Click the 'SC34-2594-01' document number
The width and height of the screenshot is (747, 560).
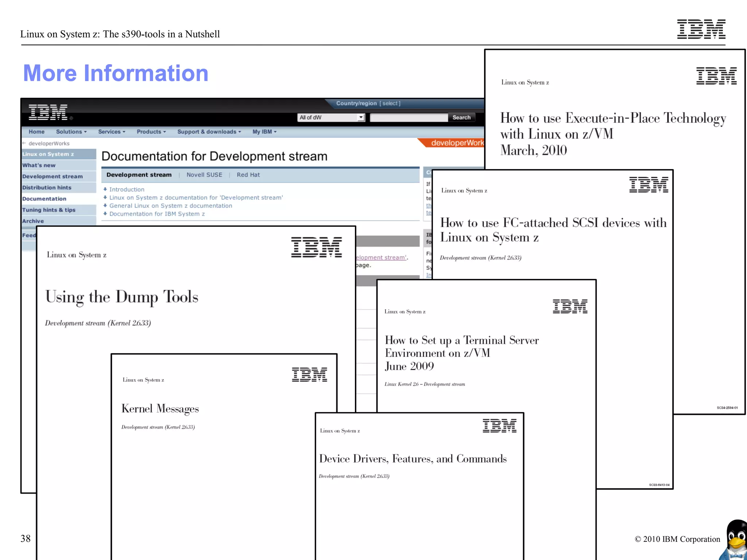click(x=727, y=408)
